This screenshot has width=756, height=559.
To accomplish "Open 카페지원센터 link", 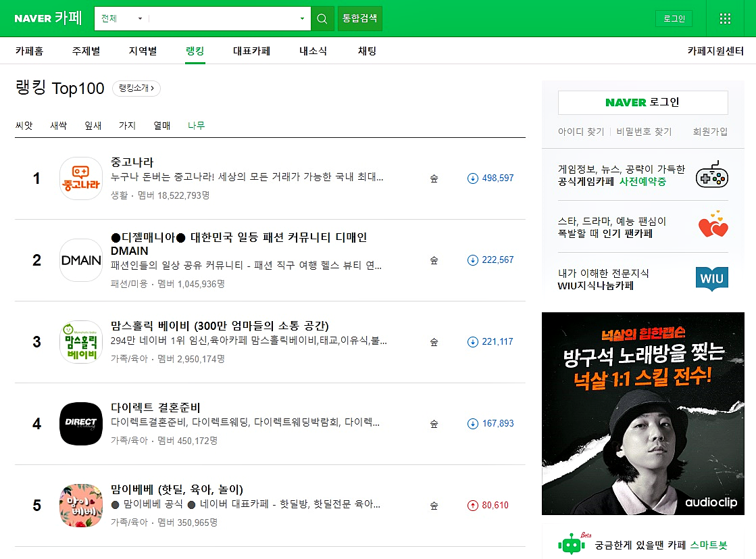I will pos(715,51).
